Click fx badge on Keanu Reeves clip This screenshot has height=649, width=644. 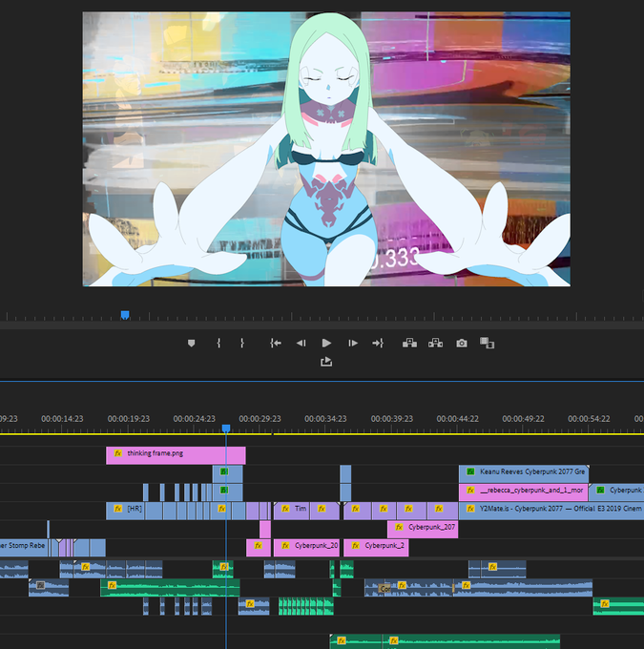pyautogui.click(x=470, y=471)
